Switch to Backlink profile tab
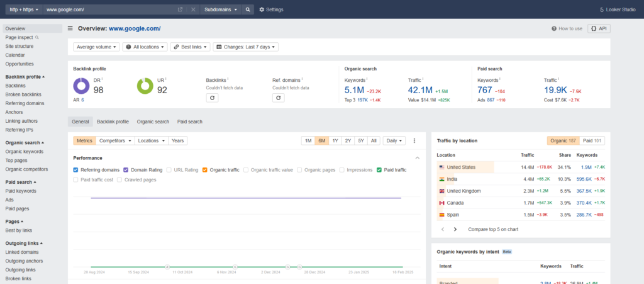The image size is (644, 284). point(113,122)
